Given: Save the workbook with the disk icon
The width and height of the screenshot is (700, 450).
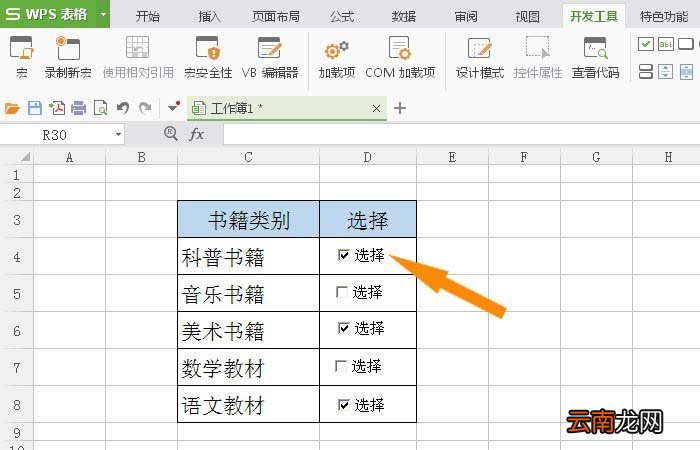Looking at the screenshot, I should coord(35,108).
